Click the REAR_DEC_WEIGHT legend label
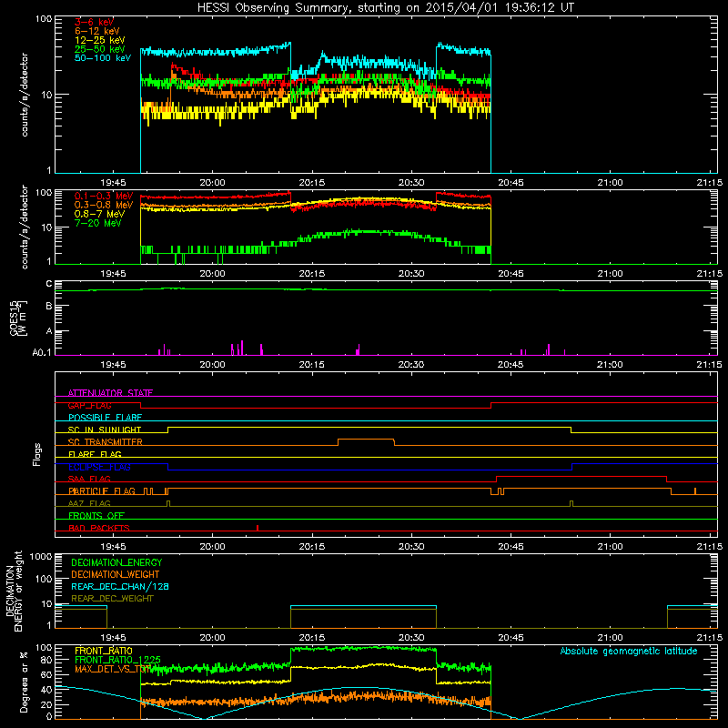Image resolution: width=728 pixels, height=728 pixels. point(112,599)
